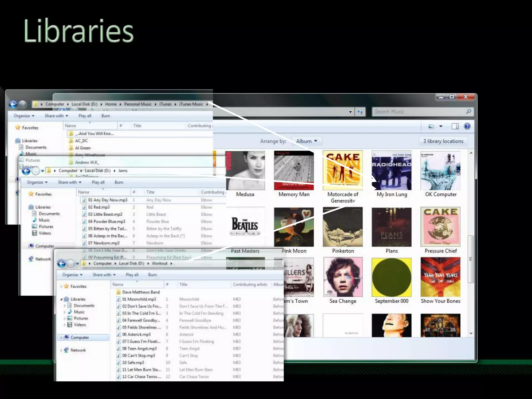
Task: Expand address bar history dropdown arrow
Action: click(x=350, y=112)
